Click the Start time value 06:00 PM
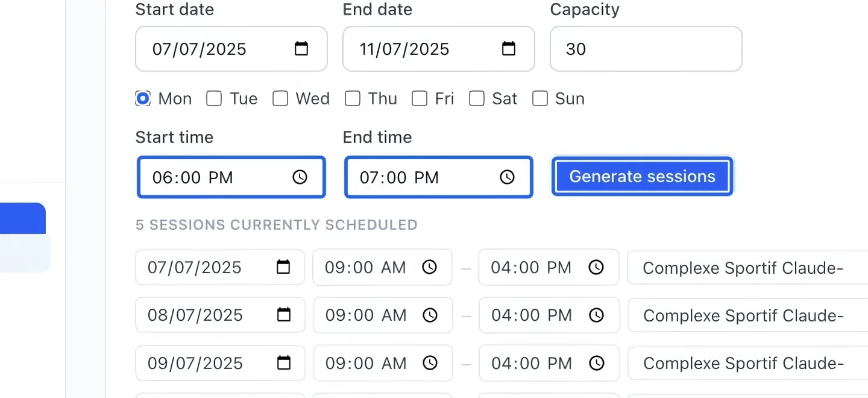Image resolution: width=868 pixels, height=398 pixels. click(x=192, y=177)
